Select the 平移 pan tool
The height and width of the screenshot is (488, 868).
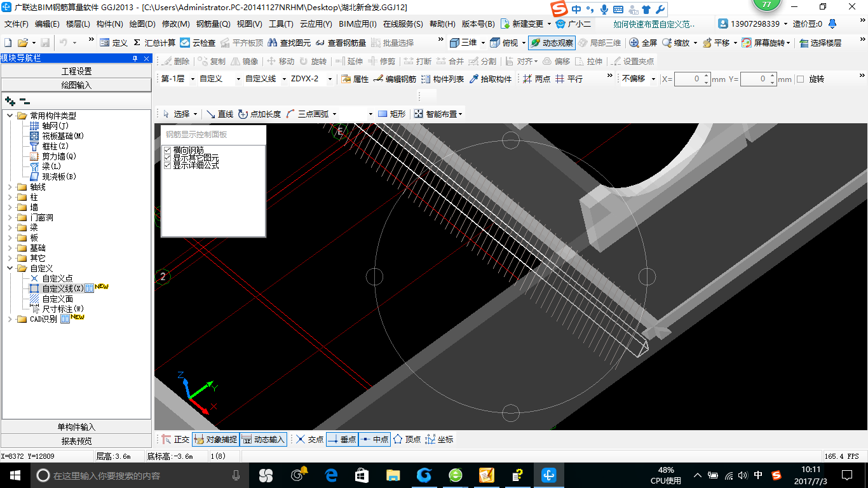point(715,43)
